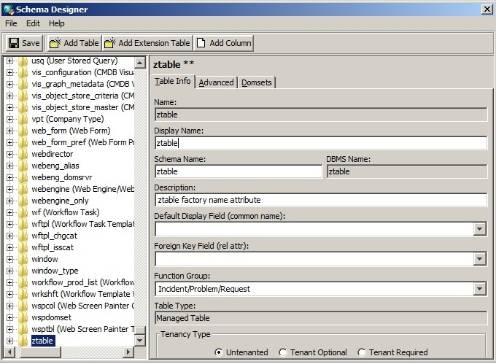Click the Save toolbar button label
496x364 pixels.
tap(31, 43)
